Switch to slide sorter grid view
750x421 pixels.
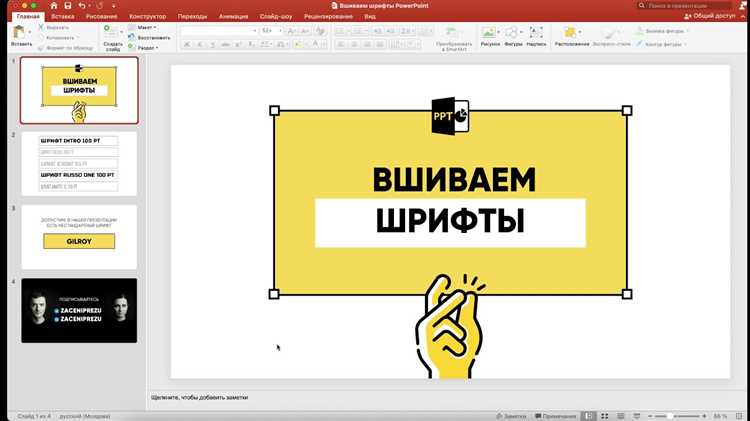click(x=605, y=415)
